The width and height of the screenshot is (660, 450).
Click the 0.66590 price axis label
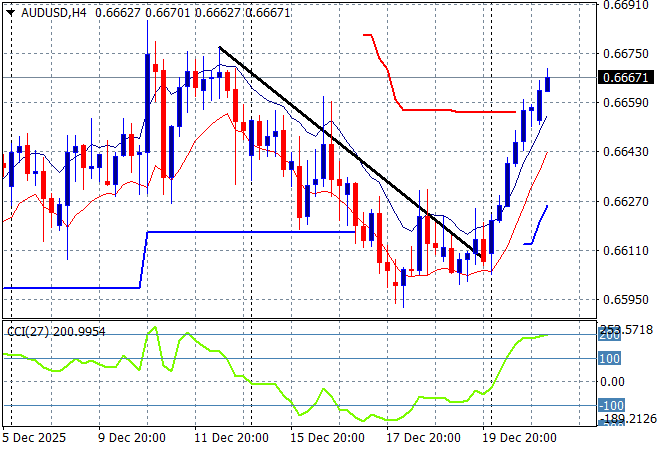[625, 103]
